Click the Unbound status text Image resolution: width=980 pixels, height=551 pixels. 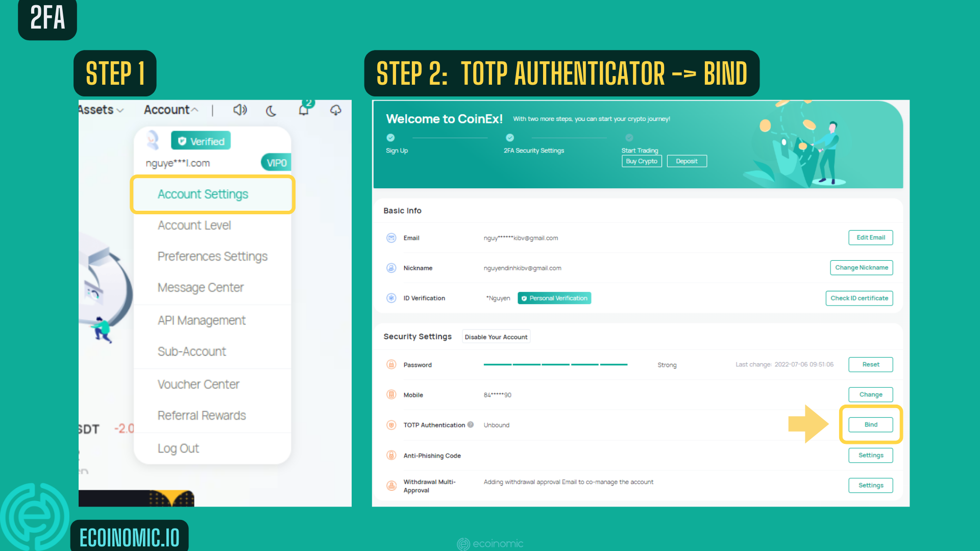[496, 425]
